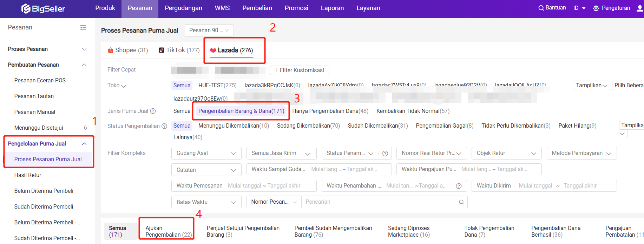Collapse the Pengelolaan Purna Jual section
The width and height of the screenshot is (644, 244).
click(84, 144)
